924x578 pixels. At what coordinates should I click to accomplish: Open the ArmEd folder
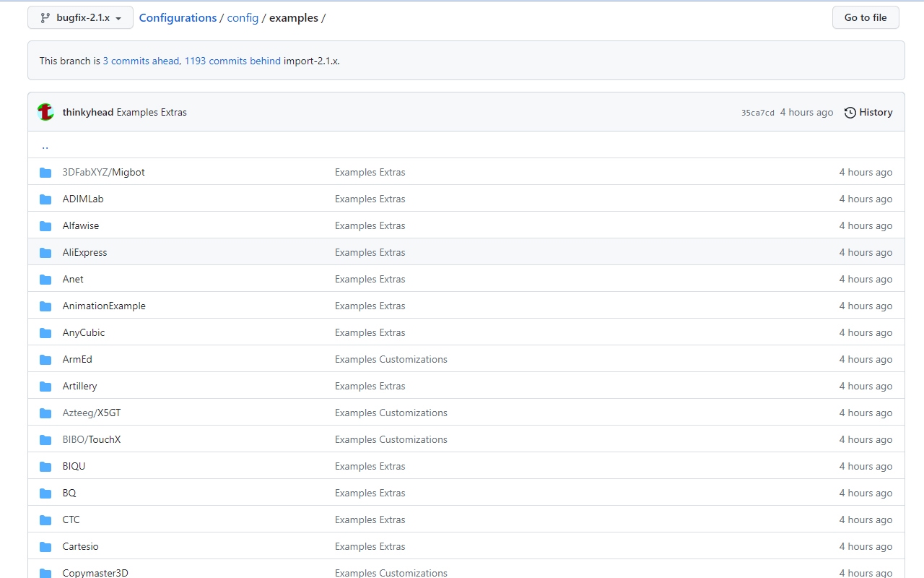point(77,359)
